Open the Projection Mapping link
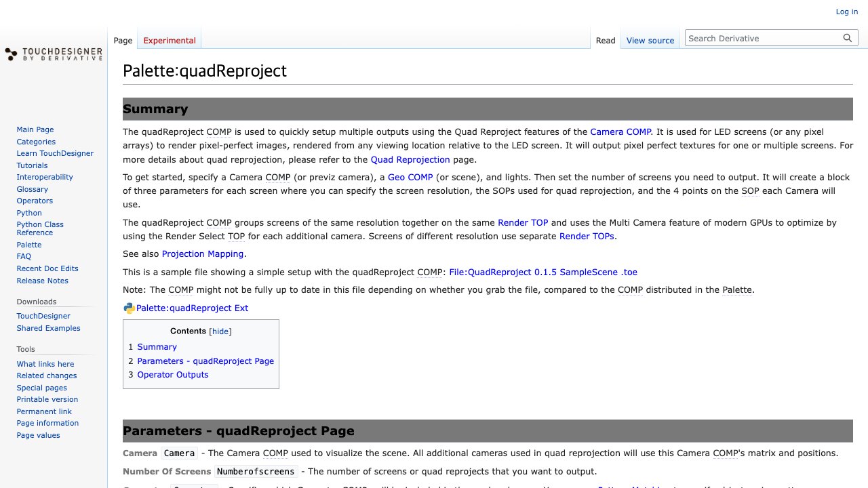 coord(203,254)
